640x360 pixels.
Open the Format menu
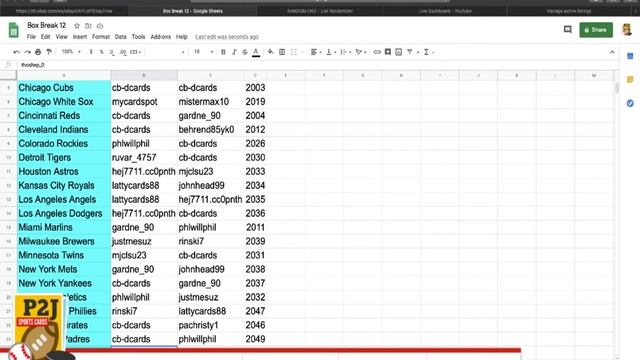[x=101, y=37]
